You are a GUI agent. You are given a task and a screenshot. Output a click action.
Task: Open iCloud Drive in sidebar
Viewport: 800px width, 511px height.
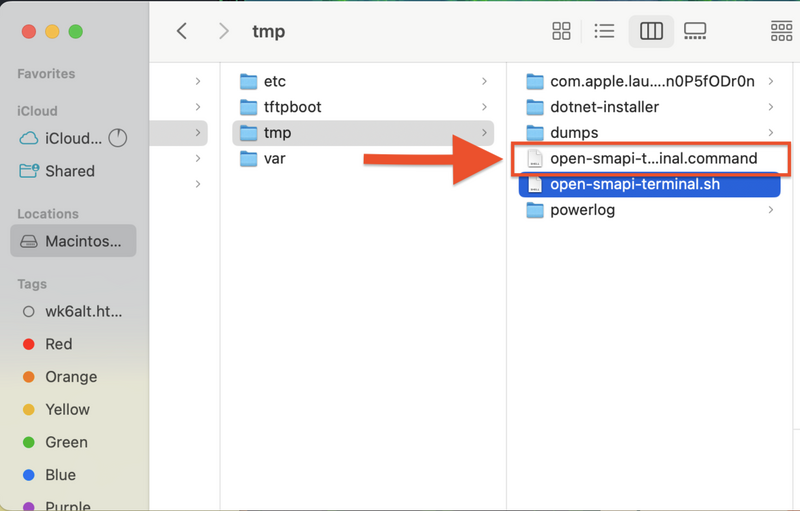[x=73, y=138]
